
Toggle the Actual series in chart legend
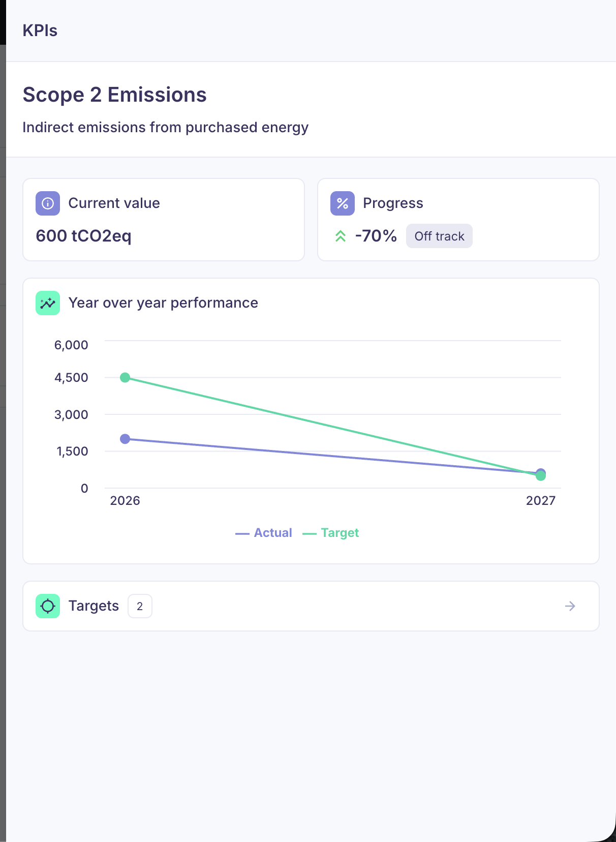point(264,533)
